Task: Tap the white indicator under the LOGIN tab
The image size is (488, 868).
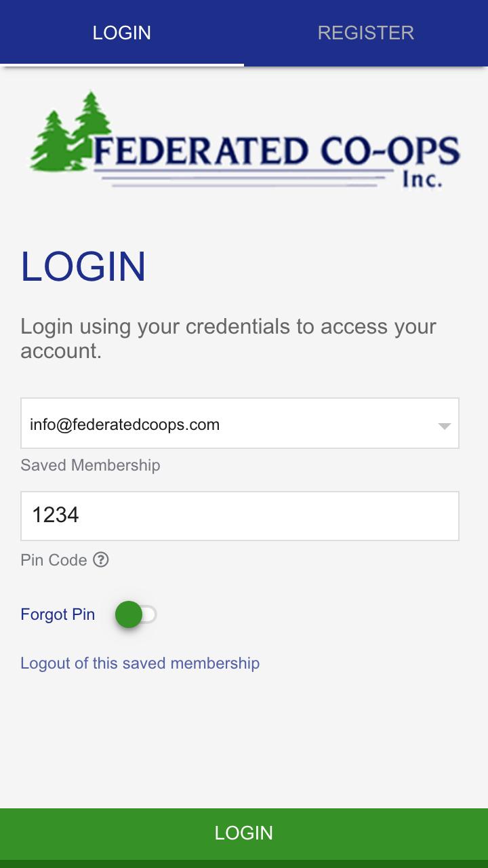Action: point(122,64)
